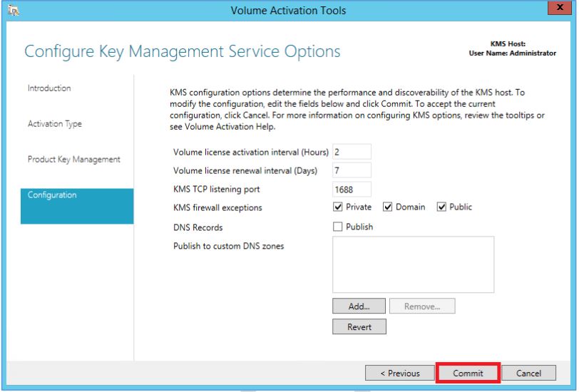Click the Revert button

(359, 326)
